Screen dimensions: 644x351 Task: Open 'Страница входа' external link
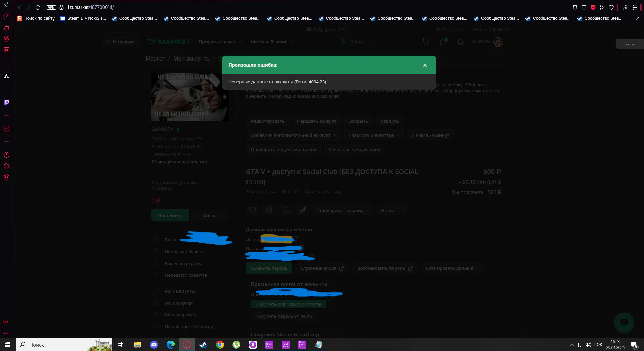click(322, 268)
